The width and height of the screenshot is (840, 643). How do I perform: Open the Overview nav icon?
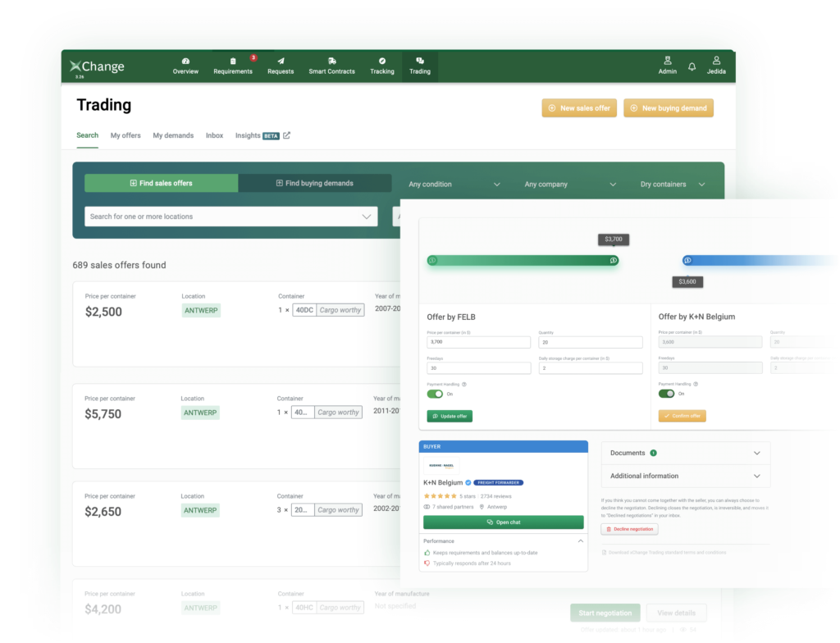click(185, 61)
